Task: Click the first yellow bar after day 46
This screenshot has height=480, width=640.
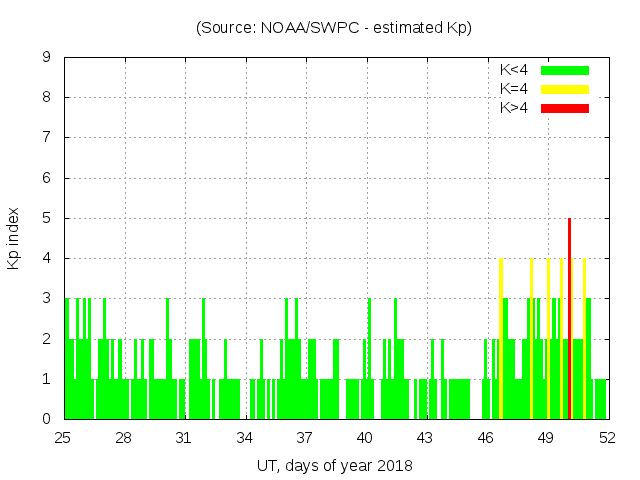Action: coord(500,340)
